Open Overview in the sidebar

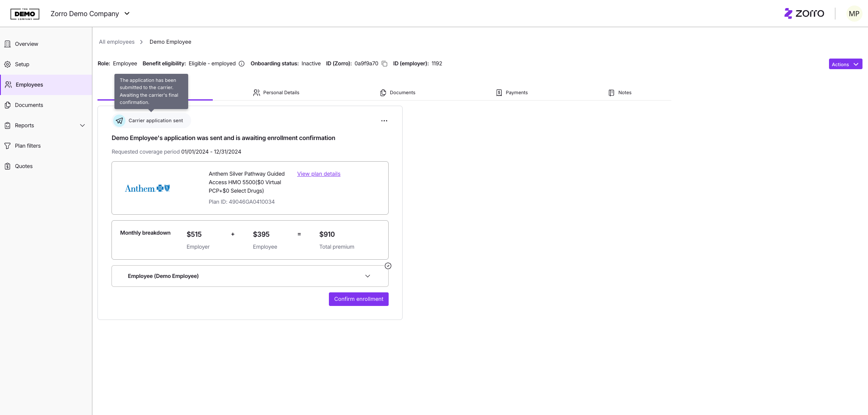point(26,44)
